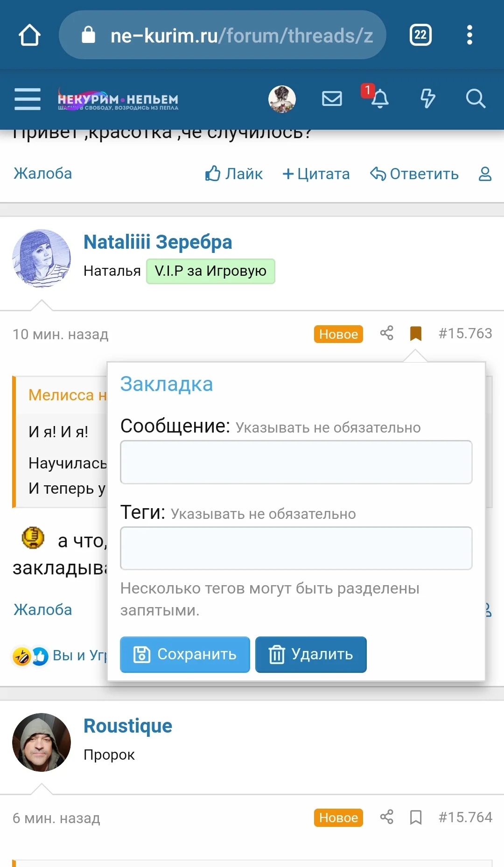Click the 10 мин. назад timestamp
504x867 pixels.
[61, 334]
